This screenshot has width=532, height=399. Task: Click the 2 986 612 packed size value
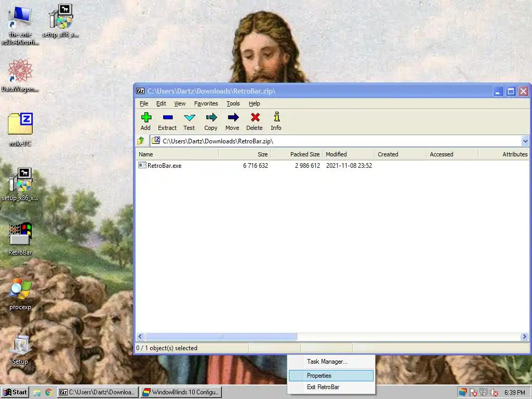coord(308,166)
